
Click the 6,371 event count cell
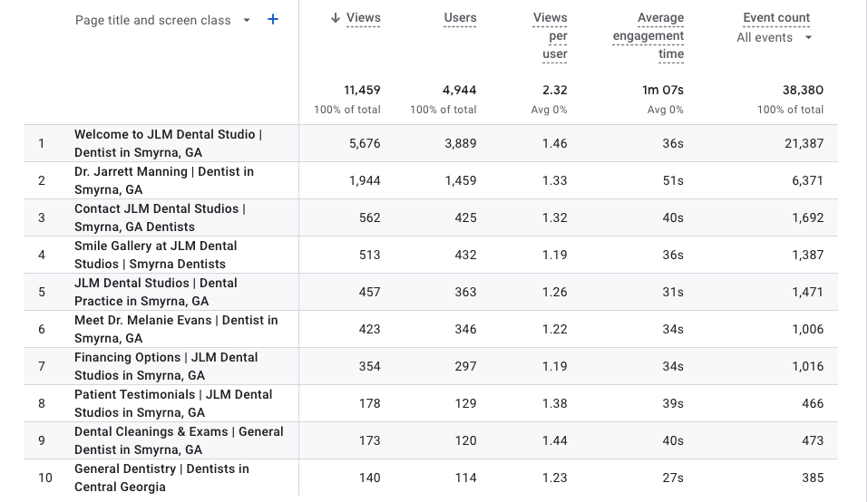807,180
